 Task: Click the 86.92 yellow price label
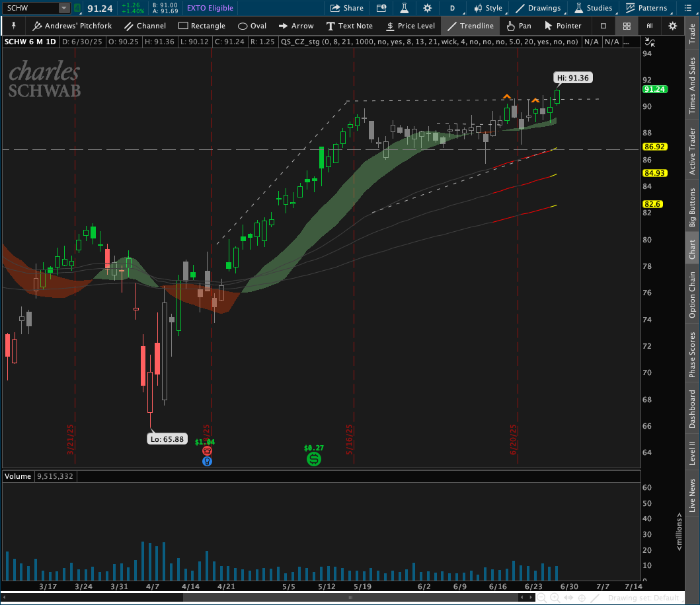(654, 147)
